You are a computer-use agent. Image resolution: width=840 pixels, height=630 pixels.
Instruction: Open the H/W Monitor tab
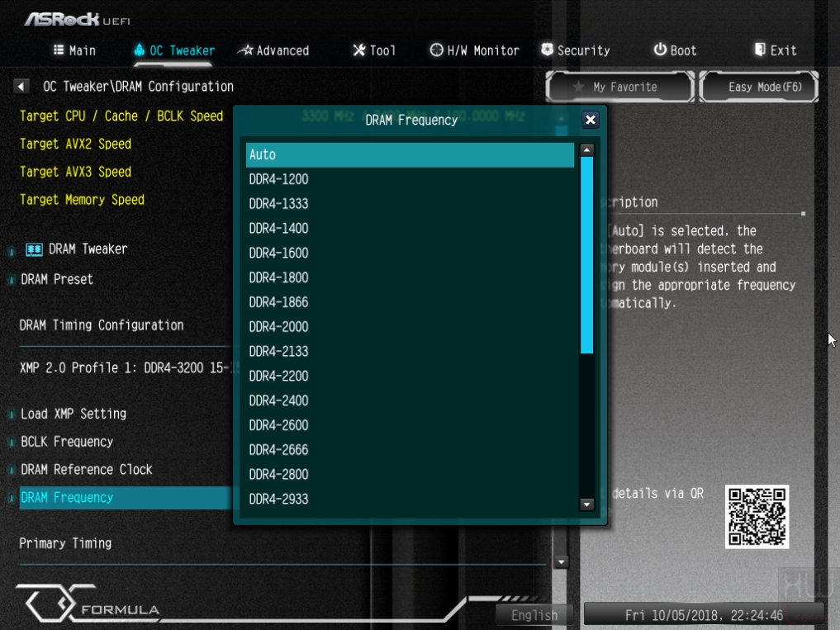click(475, 50)
